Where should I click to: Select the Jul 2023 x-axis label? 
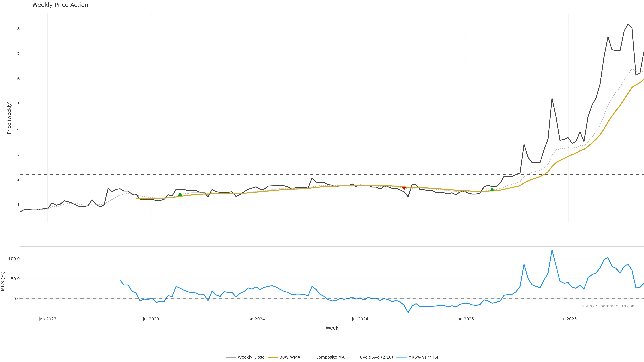point(151,319)
